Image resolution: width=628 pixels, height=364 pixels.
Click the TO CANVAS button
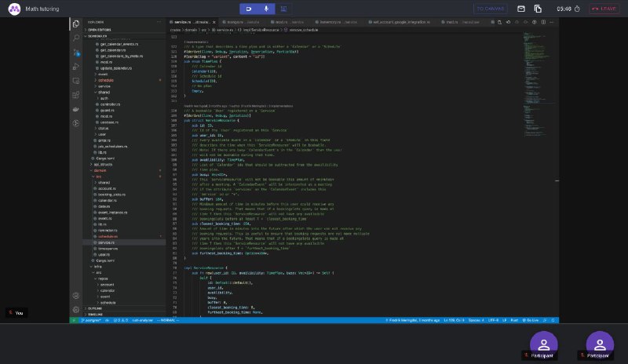click(x=490, y=9)
